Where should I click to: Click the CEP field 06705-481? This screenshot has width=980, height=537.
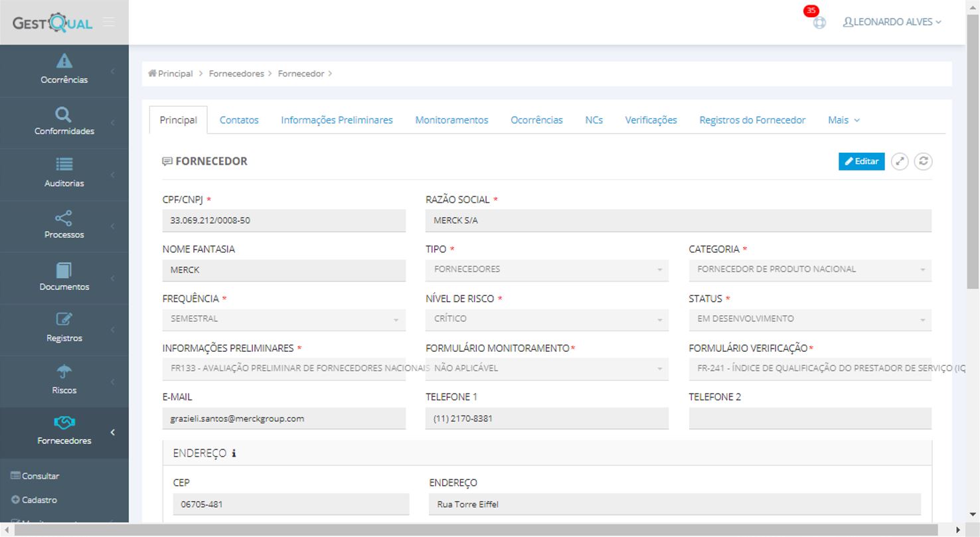[291, 504]
